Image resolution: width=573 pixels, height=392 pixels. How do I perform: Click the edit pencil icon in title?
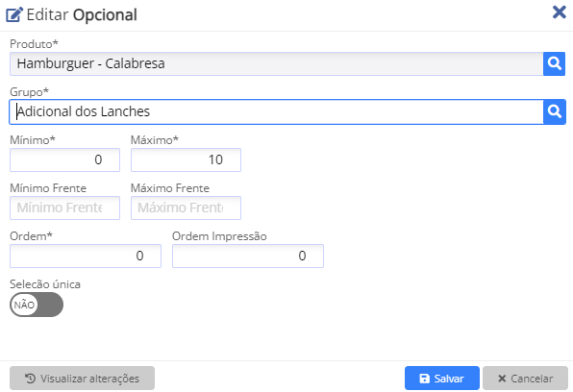[14, 15]
